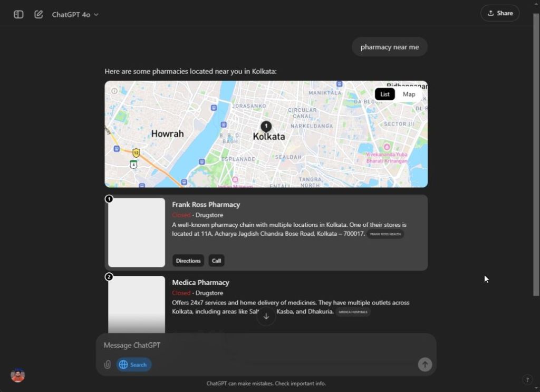Toggle the Search web option
Image resolution: width=540 pixels, height=392 pixels.
pyautogui.click(x=133, y=365)
